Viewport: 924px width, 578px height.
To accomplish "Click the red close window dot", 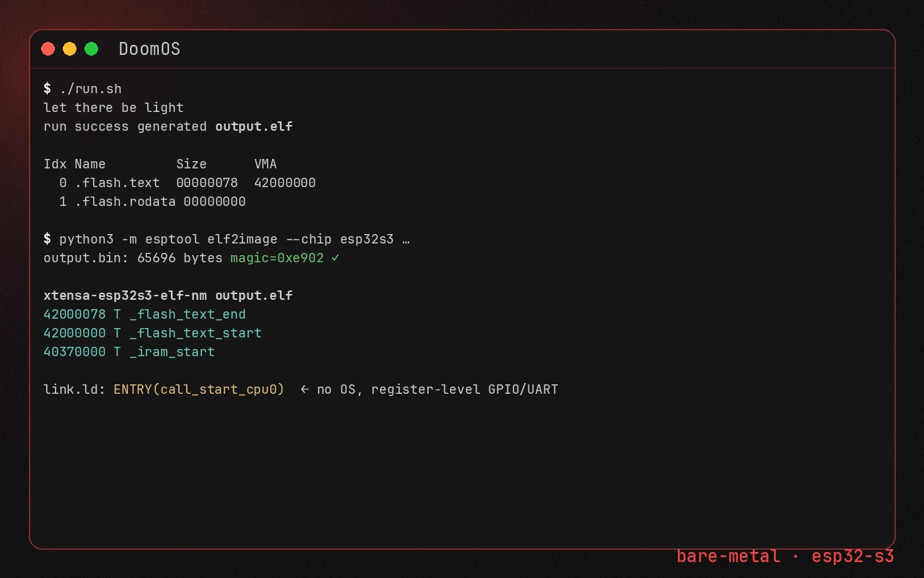I will 48,49.
